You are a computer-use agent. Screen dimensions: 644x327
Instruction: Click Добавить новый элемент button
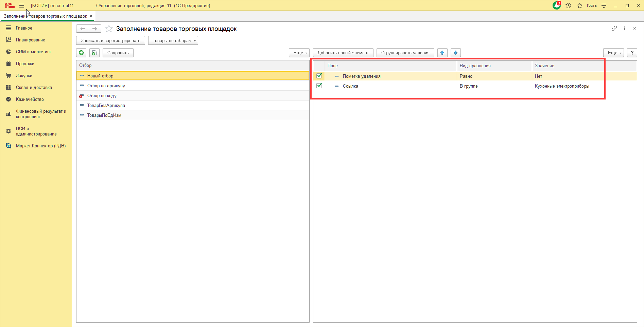pyautogui.click(x=343, y=53)
